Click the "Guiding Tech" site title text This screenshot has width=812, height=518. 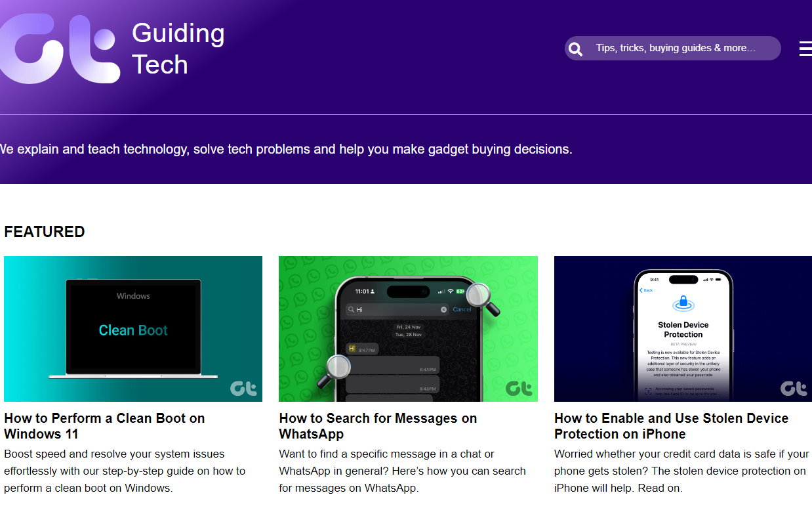[x=178, y=49]
